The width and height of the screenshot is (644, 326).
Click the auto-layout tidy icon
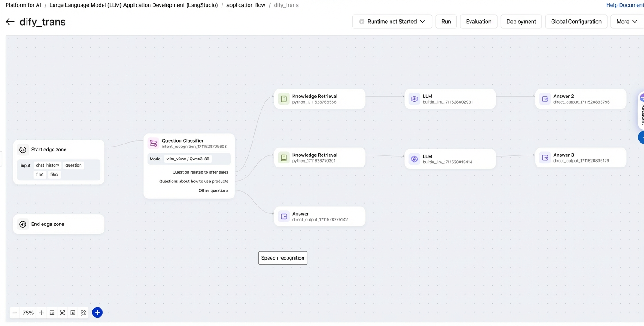83,313
